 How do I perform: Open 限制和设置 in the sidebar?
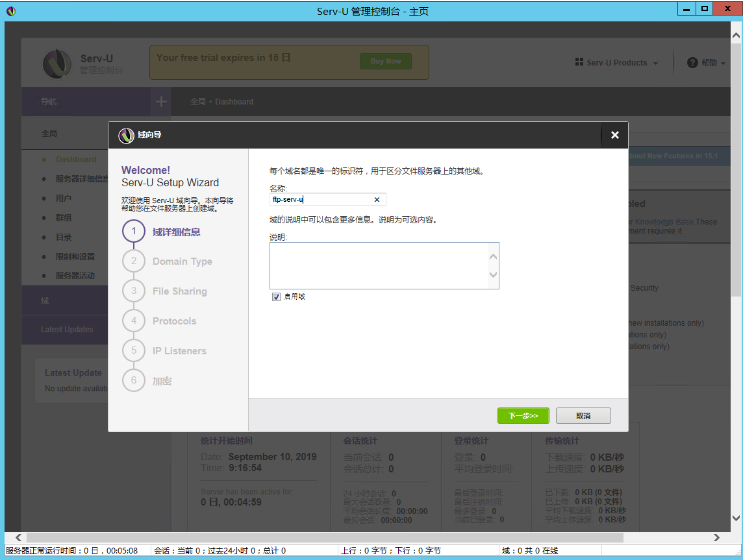tap(75, 256)
